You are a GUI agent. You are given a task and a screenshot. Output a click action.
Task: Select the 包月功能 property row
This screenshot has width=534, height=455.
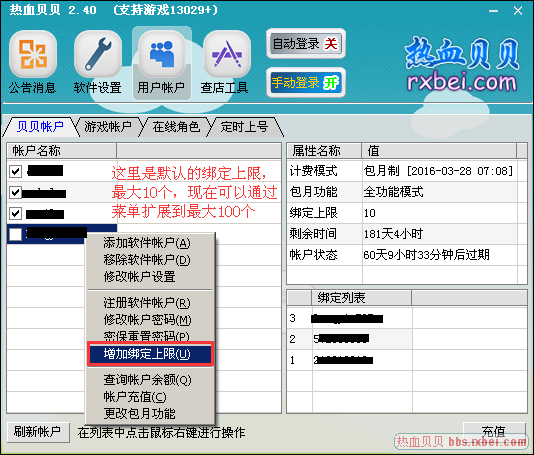(402, 192)
